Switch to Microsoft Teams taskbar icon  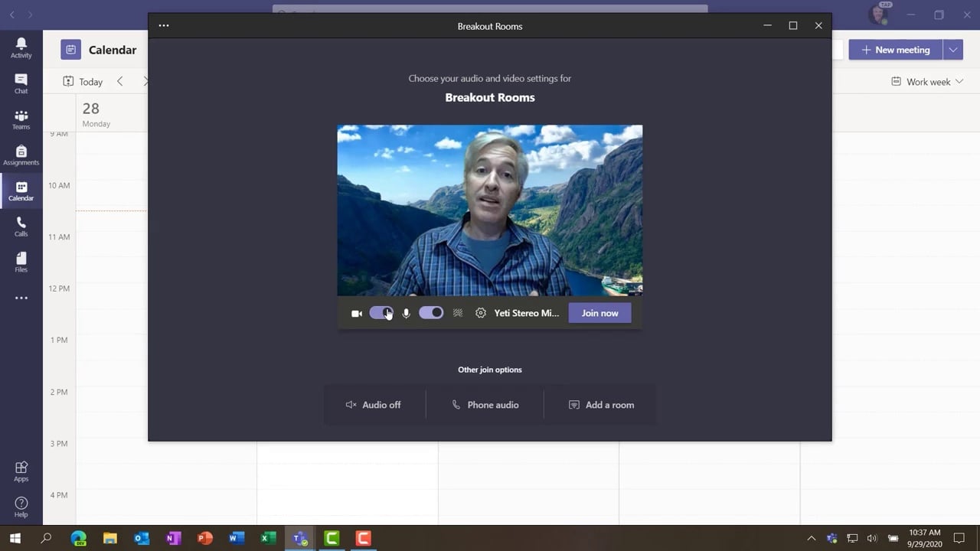click(x=300, y=538)
